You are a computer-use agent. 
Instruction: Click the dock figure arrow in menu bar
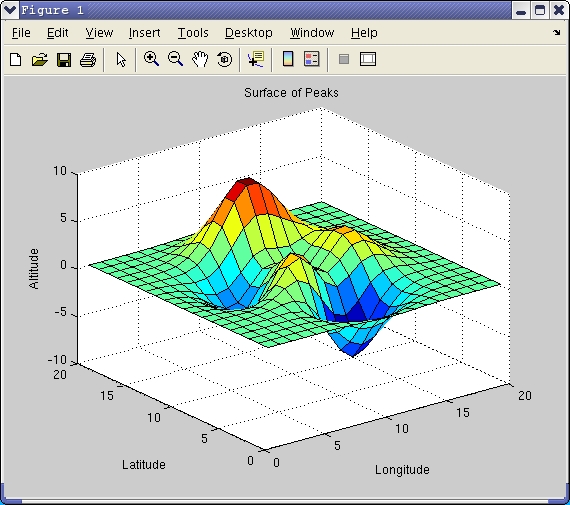557,33
